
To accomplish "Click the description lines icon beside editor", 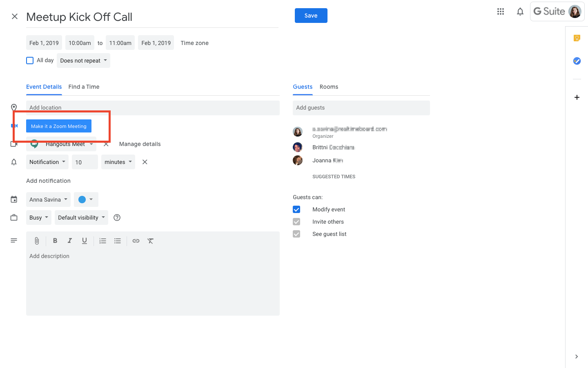I will [14, 240].
